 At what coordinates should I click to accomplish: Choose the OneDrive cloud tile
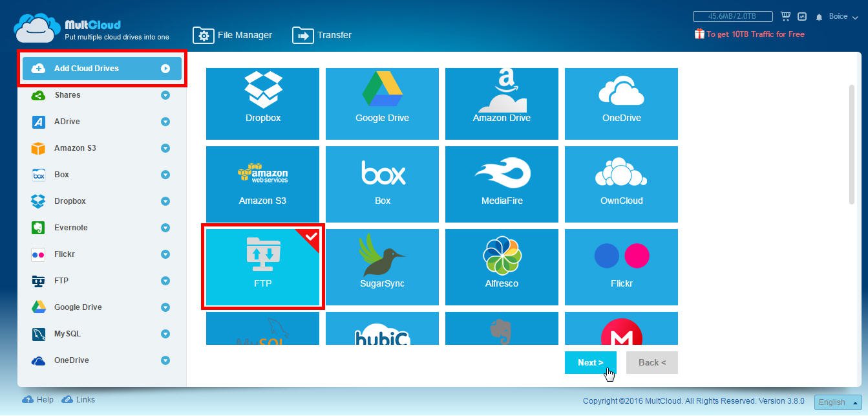(x=621, y=104)
